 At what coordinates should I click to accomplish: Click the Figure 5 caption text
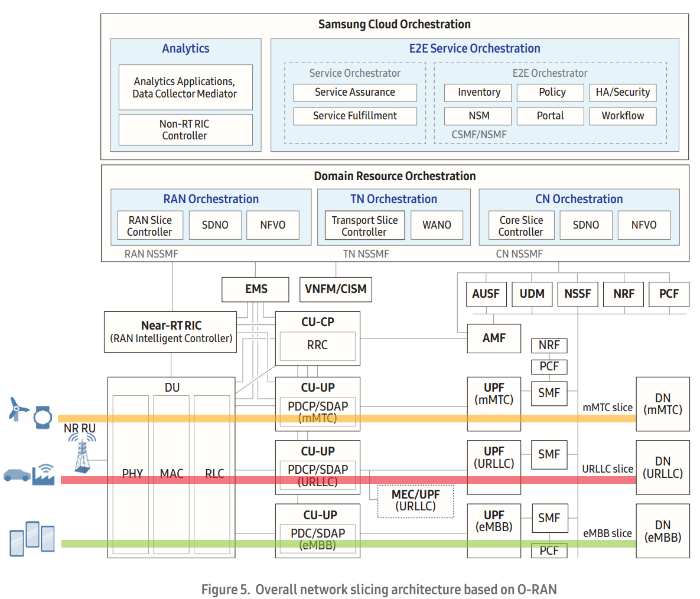click(x=379, y=590)
